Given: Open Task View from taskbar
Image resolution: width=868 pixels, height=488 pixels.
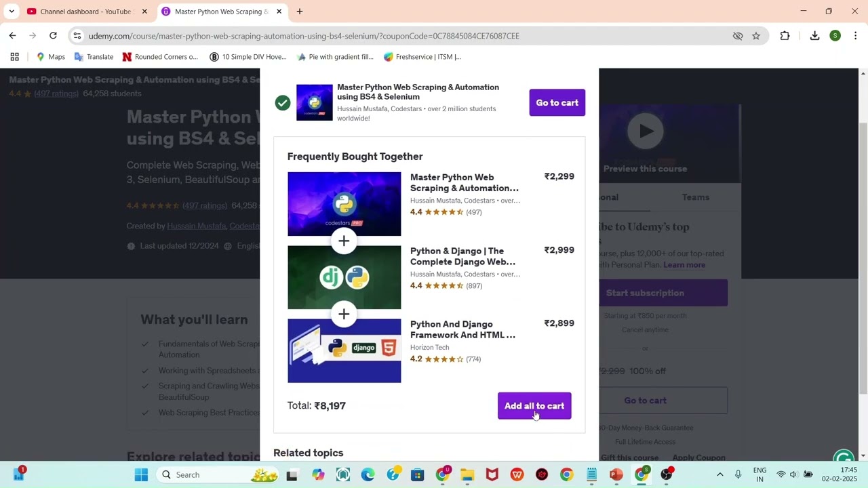Looking at the screenshot, I should pyautogui.click(x=292, y=474).
